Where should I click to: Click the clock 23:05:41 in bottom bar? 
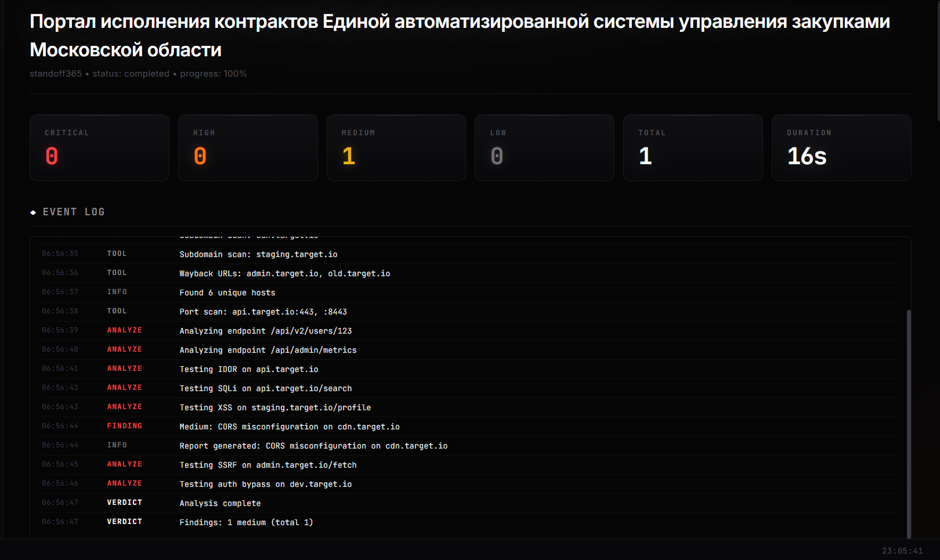[902, 551]
